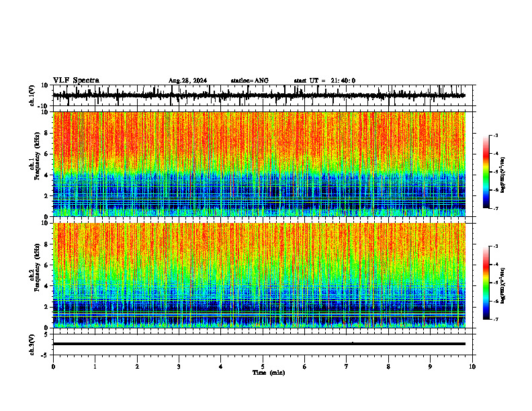Click the ch.3(V) axis label
The image size is (532, 411).
(32, 345)
